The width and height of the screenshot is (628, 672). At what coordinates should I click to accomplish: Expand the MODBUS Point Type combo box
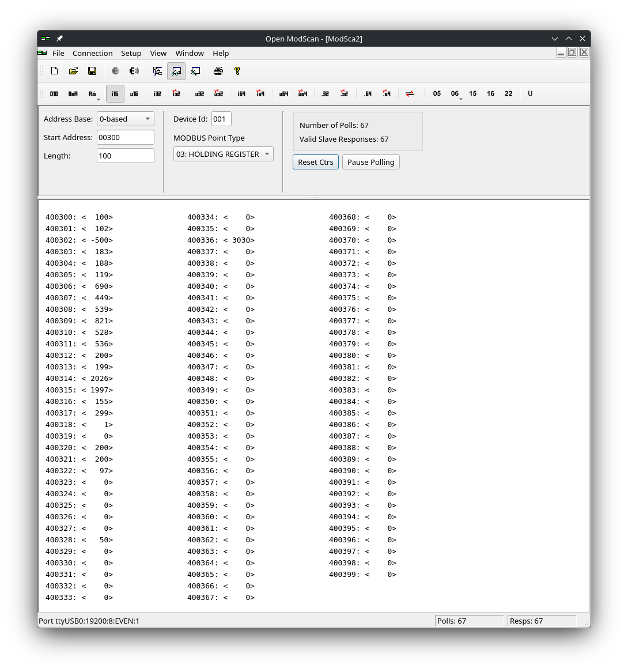(x=223, y=154)
